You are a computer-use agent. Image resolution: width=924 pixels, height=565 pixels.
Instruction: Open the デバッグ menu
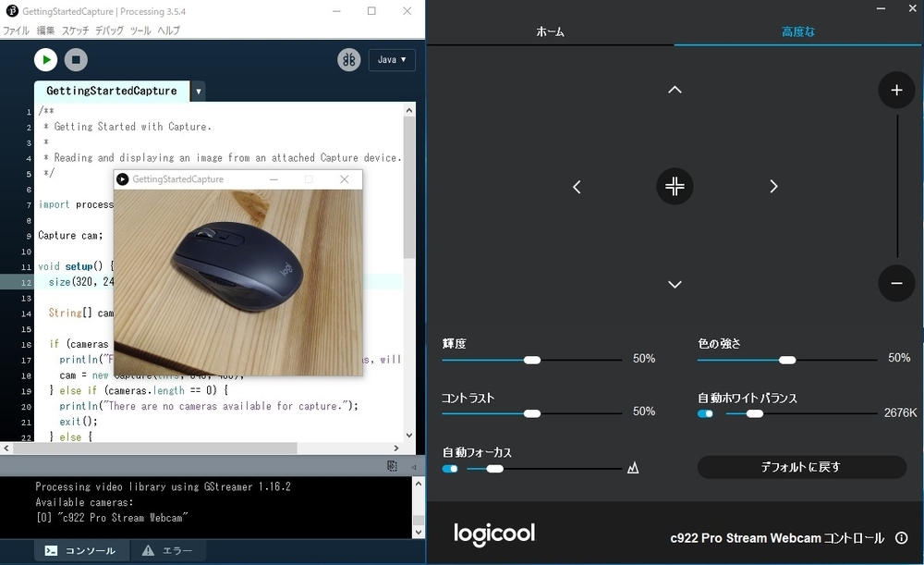(x=110, y=31)
